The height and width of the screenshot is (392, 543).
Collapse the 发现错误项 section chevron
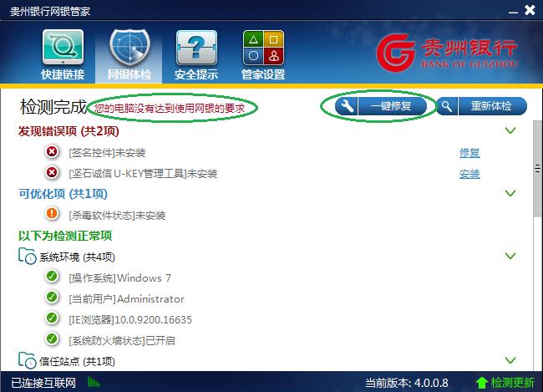[x=510, y=130]
